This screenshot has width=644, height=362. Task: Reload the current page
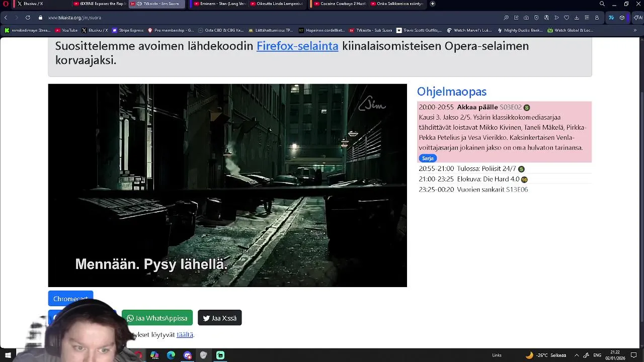28,18
